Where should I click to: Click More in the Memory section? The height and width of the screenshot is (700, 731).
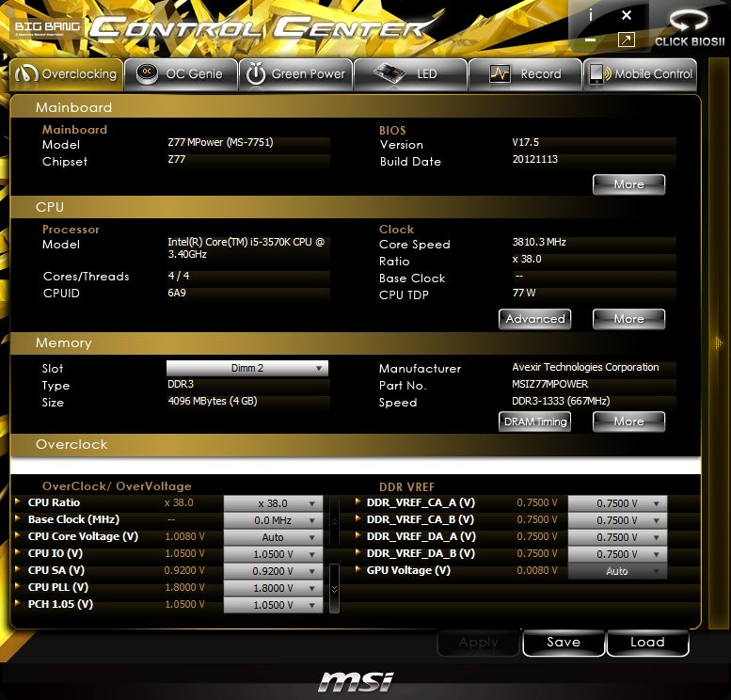pyautogui.click(x=628, y=422)
